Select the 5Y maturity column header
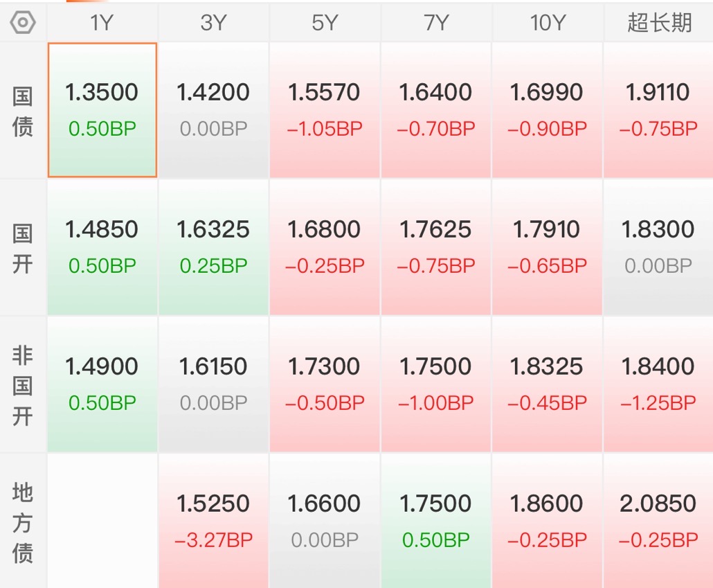Screen dimensions: 713x588 point(325,22)
